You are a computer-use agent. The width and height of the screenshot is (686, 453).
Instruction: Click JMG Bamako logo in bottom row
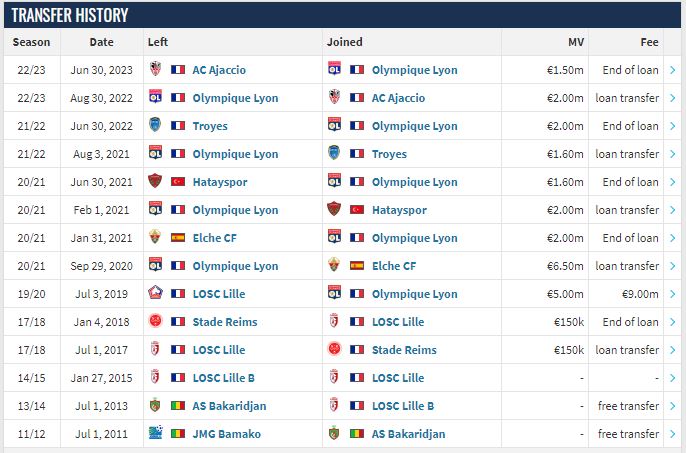pos(155,433)
